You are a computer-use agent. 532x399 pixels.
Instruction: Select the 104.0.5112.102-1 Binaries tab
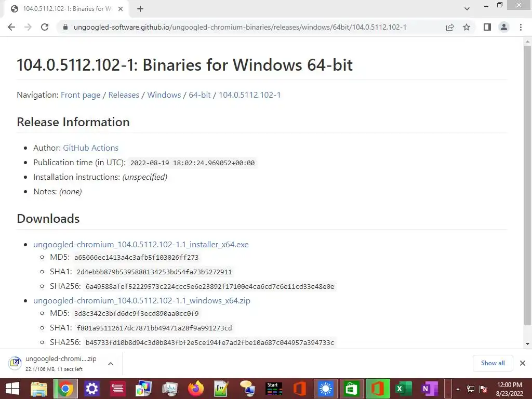click(x=66, y=9)
